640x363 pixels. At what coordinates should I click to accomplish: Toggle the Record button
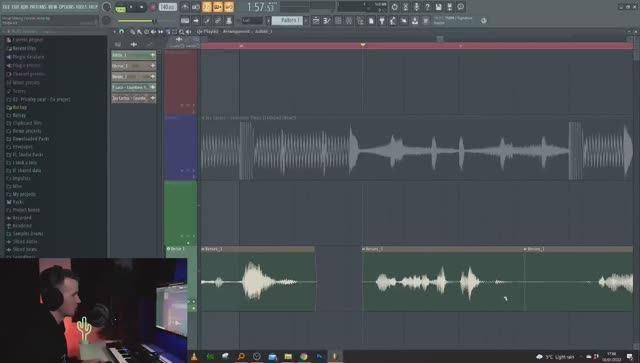click(x=152, y=7)
